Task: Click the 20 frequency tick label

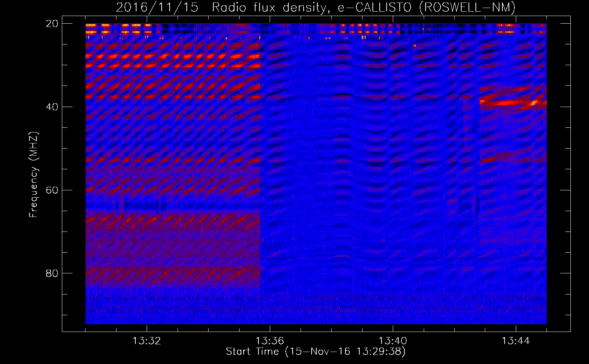Action: pos(52,24)
